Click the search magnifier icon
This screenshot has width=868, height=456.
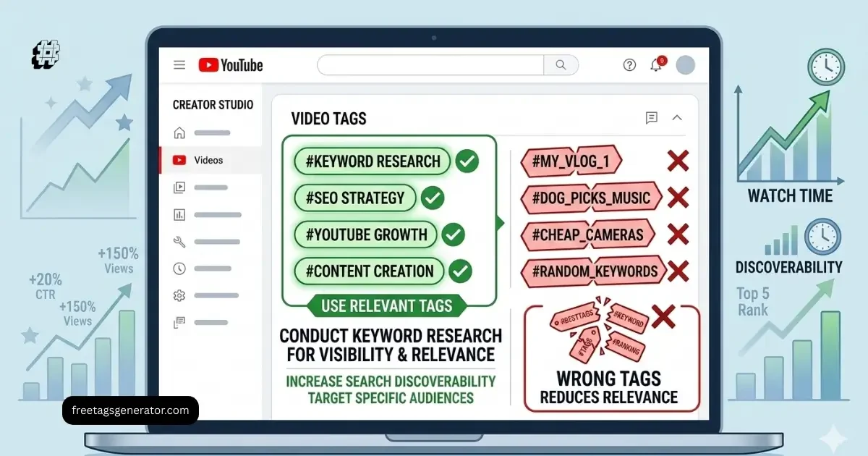(561, 64)
